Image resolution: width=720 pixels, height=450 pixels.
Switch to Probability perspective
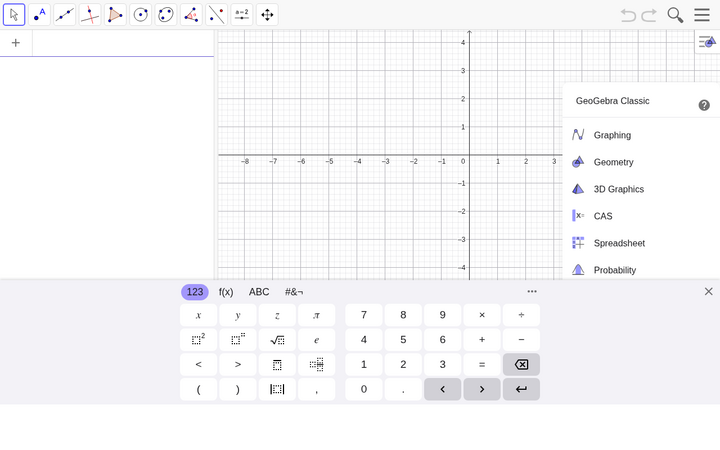[641, 270]
